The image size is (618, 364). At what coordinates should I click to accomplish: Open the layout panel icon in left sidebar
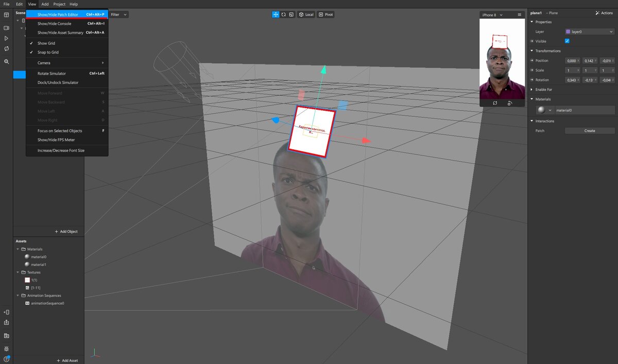coord(6,15)
